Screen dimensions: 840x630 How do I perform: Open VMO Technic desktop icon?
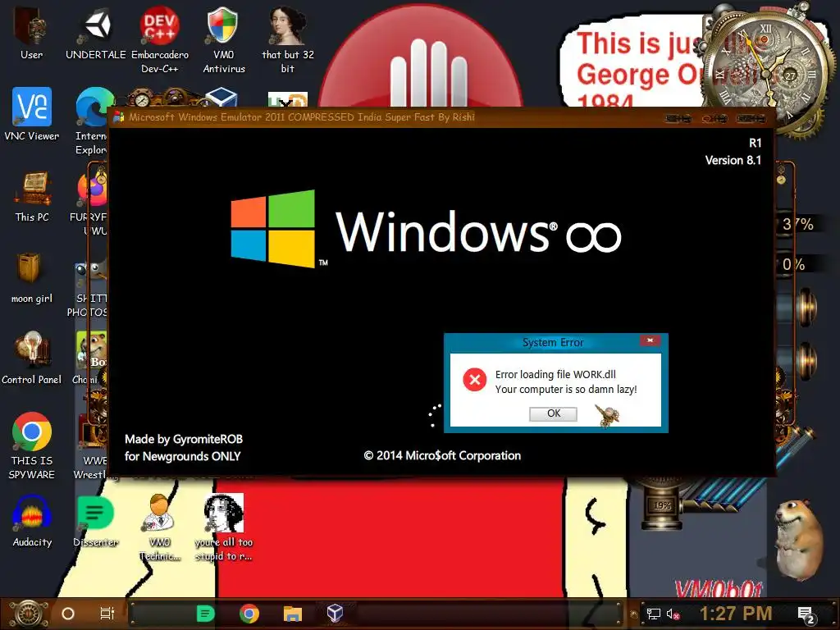click(160, 527)
